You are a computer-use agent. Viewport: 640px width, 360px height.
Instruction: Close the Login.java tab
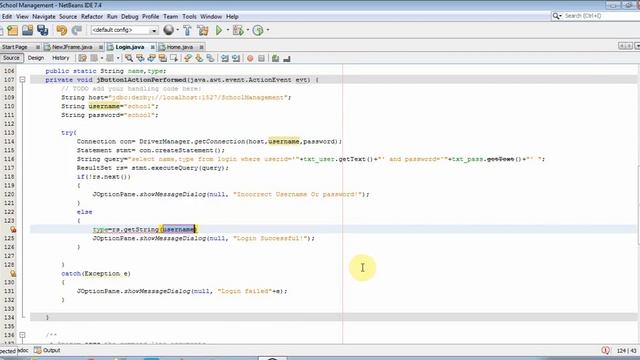pos(152,47)
